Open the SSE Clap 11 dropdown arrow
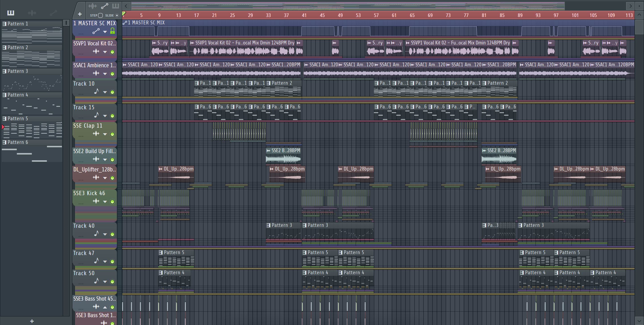 click(x=105, y=134)
